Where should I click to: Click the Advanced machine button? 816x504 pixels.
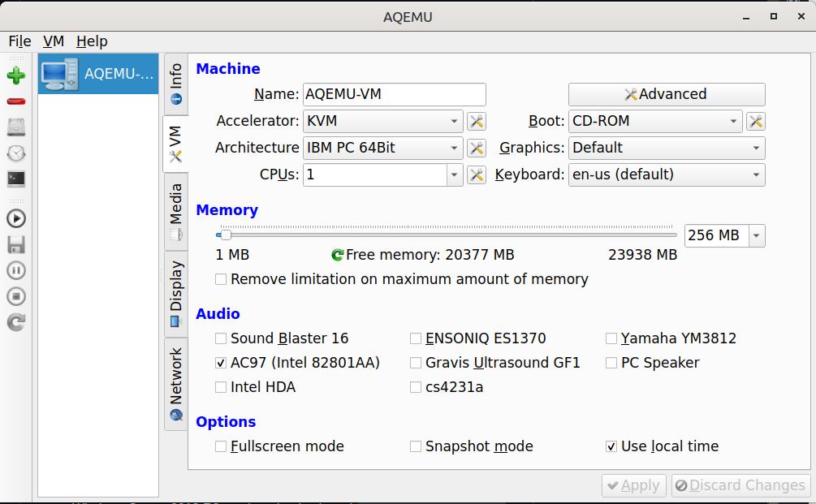point(667,94)
